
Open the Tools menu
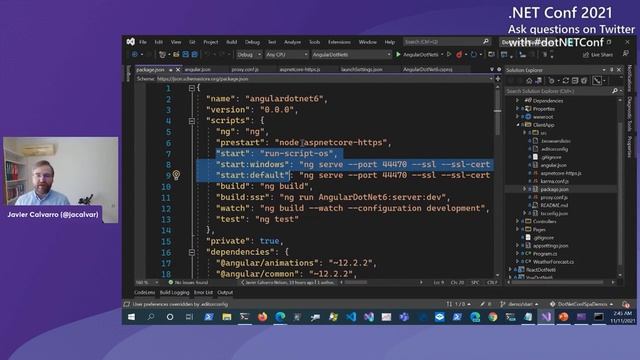pyautogui.click(x=314, y=42)
